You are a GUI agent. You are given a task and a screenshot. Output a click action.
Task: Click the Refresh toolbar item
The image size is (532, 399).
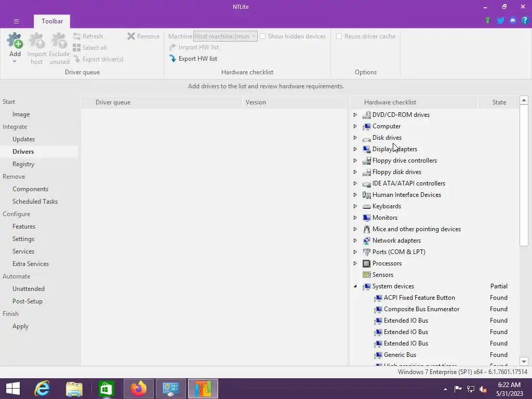88,36
